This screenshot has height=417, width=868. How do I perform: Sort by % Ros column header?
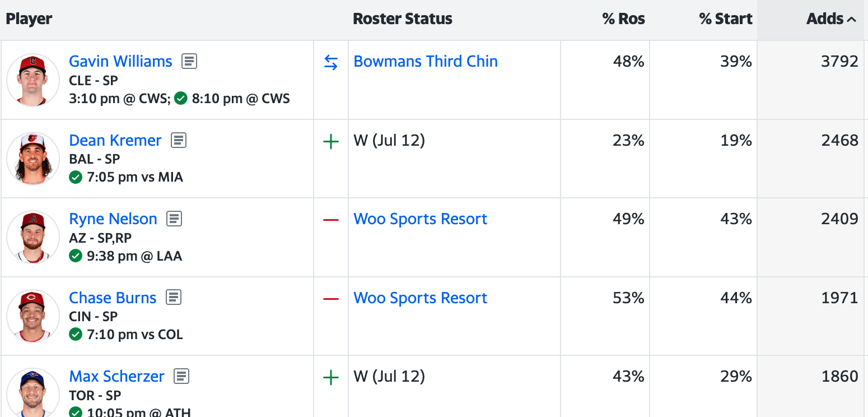623,19
